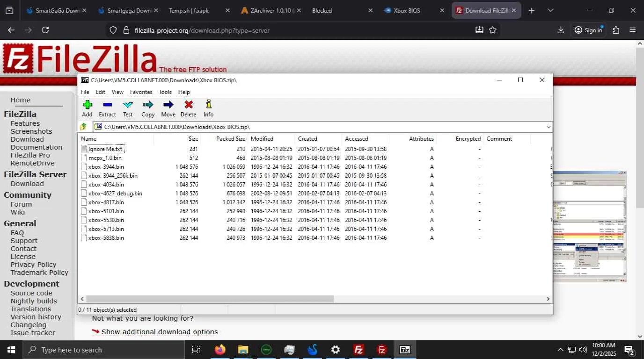
Task: Click the browser back arrow
Action: point(11,30)
